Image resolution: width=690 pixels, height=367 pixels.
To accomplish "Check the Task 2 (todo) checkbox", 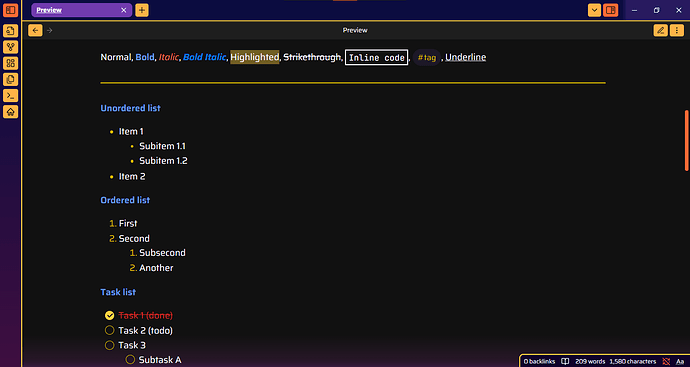I will coord(110,330).
